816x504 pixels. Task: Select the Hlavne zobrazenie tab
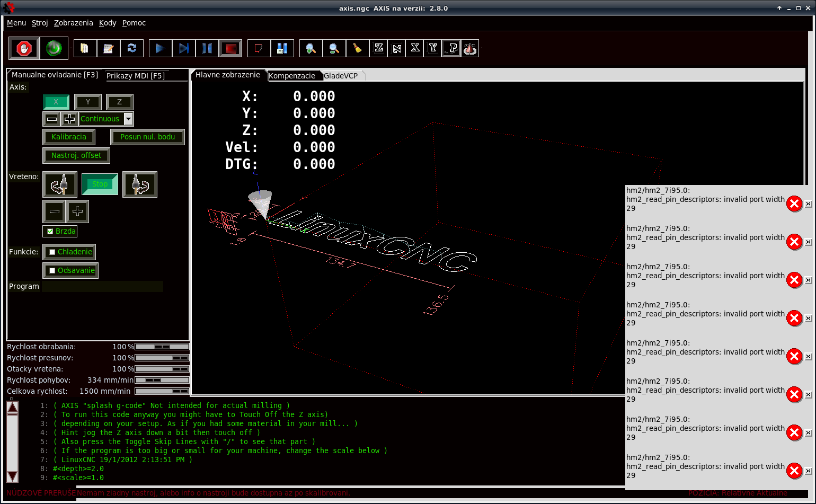pos(228,75)
